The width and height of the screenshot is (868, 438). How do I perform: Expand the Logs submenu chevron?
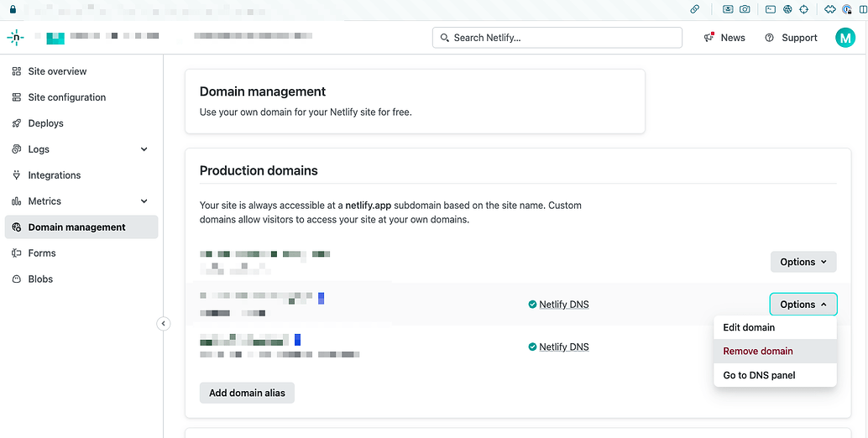pyautogui.click(x=144, y=149)
